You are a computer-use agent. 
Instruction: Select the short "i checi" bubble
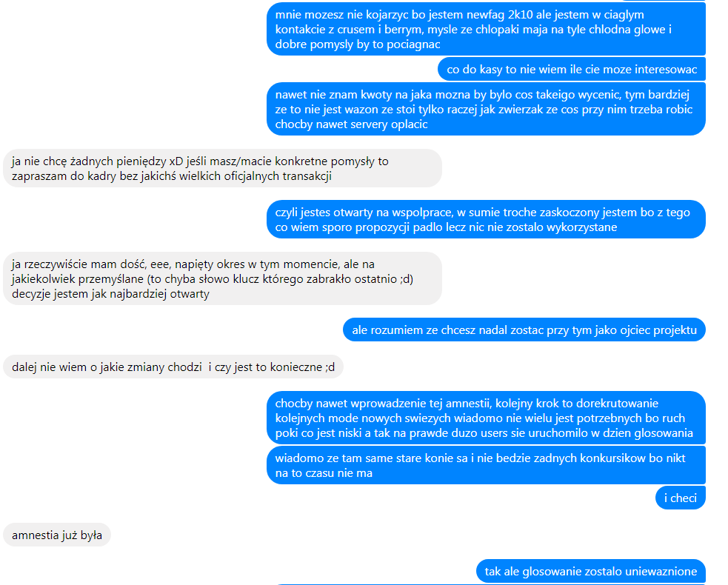[x=680, y=498]
